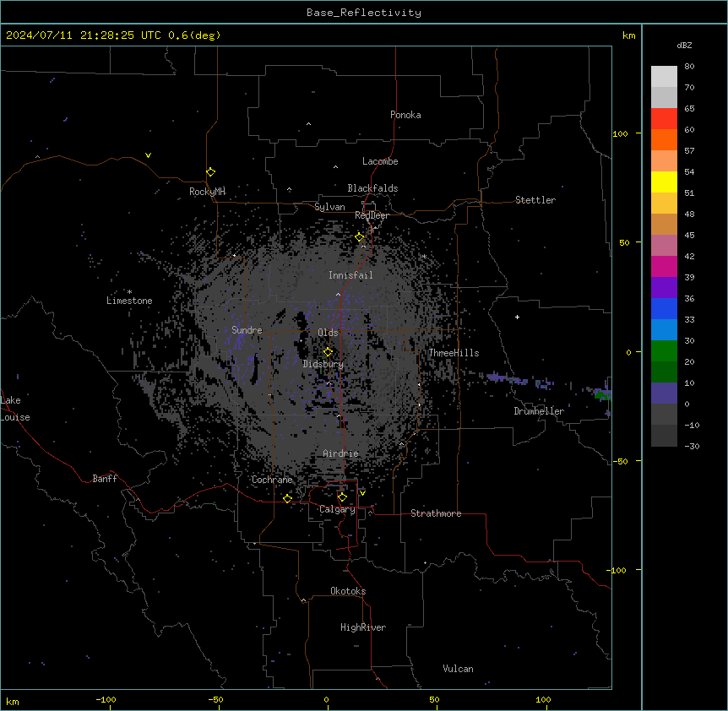Click the Didsbury city label

(x=323, y=364)
